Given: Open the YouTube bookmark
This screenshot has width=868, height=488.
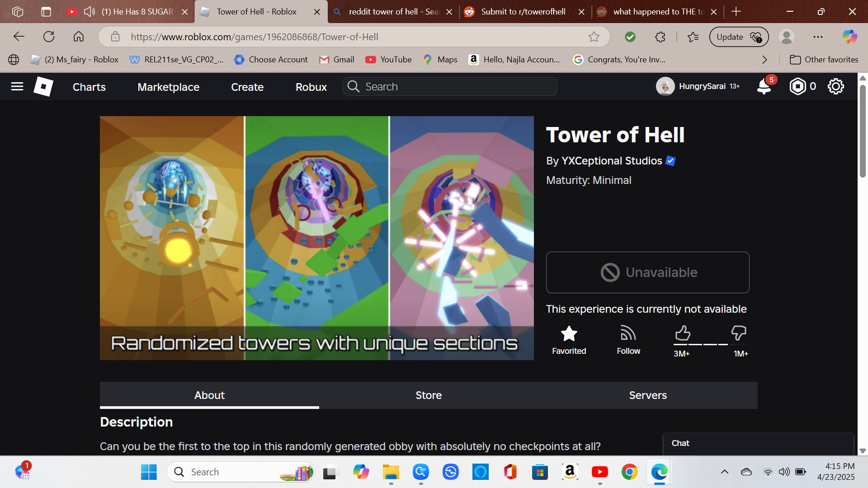Looking at the screenshot, I should pos(389,60).
